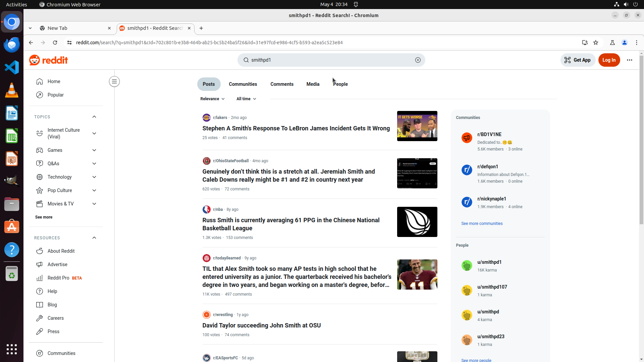This screenshot has width=644, height=362.
Task: Click the search input containing smithpd1
Action: [x=331, y=60]
